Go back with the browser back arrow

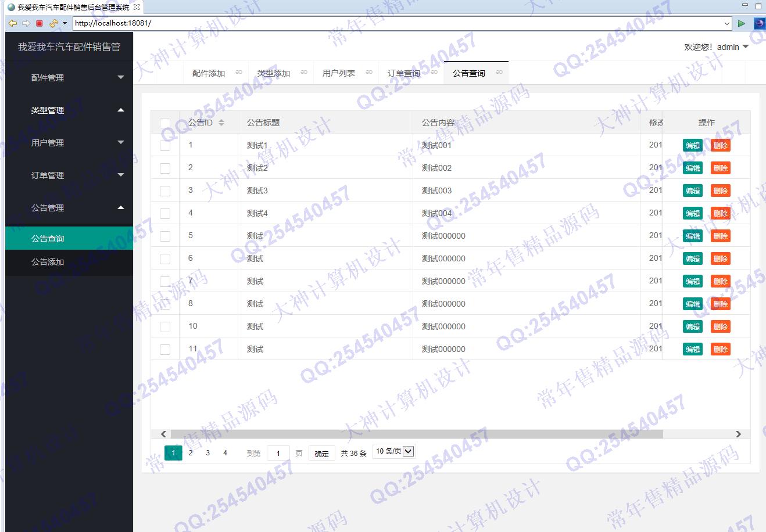click(x=12, y=23)
